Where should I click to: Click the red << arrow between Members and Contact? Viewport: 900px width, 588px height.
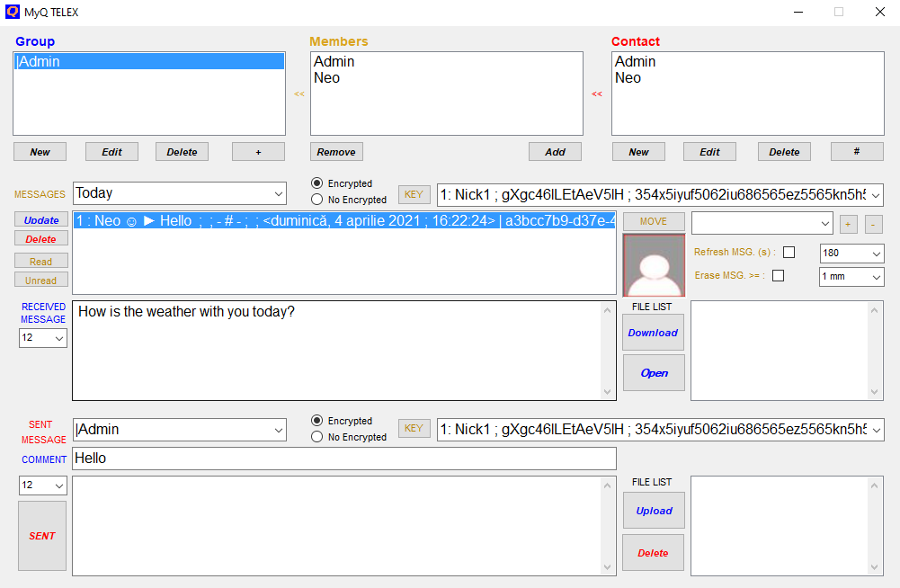(597, 94)
